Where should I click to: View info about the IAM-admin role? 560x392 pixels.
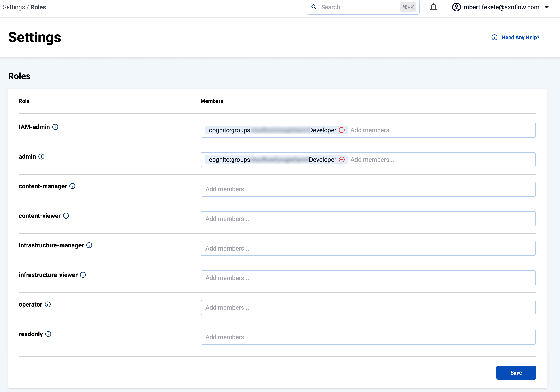[55, 127]
